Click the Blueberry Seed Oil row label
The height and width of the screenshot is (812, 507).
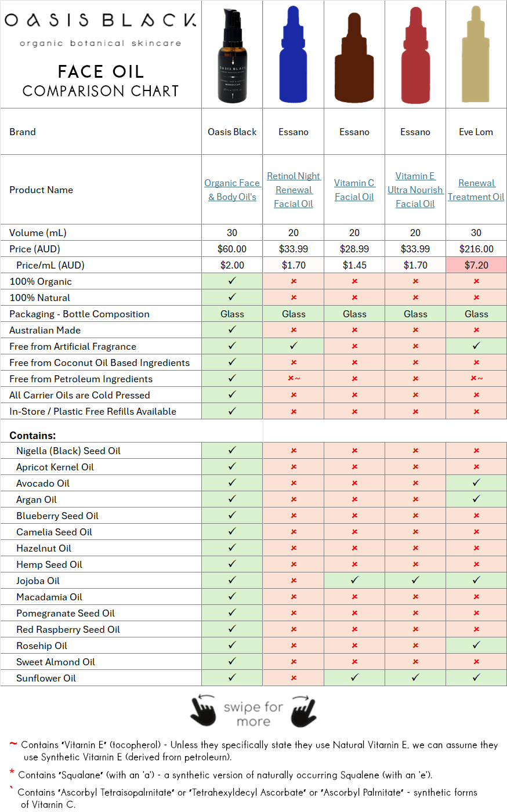(x=57, y=516)
